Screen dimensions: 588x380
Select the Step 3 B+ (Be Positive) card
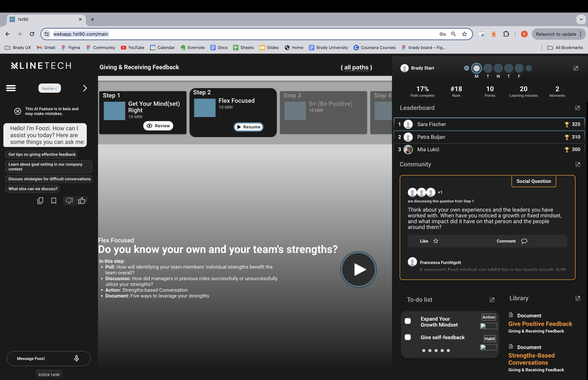[323, 112]
